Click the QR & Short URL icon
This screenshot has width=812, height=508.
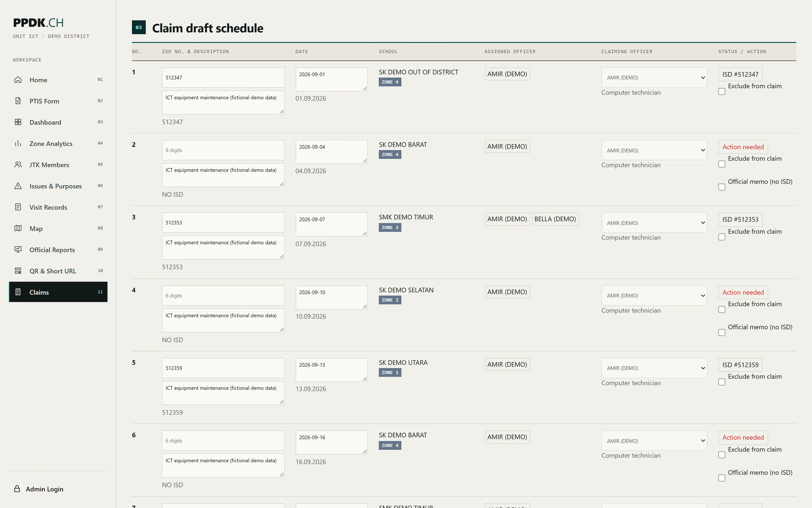(18, 271)
